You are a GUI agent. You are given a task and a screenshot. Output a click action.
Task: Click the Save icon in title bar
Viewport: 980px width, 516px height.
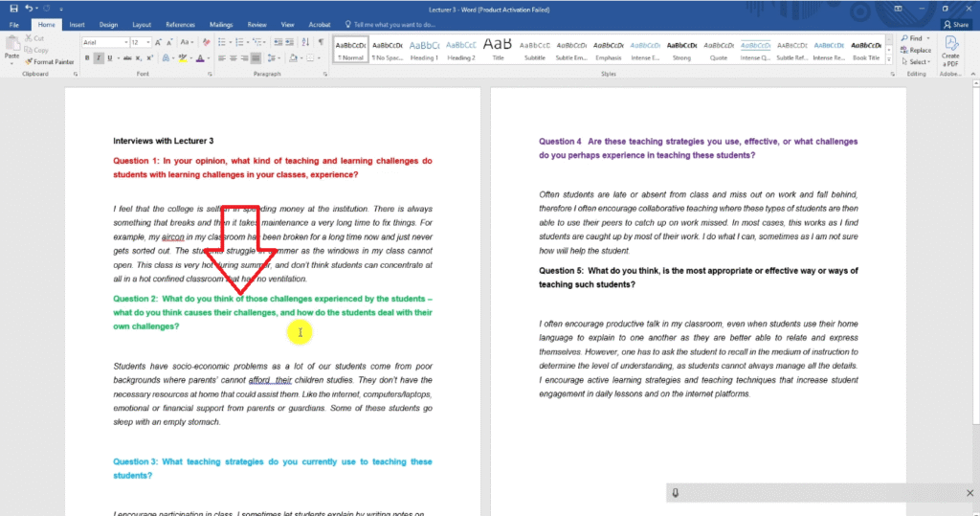click(13, 8)
